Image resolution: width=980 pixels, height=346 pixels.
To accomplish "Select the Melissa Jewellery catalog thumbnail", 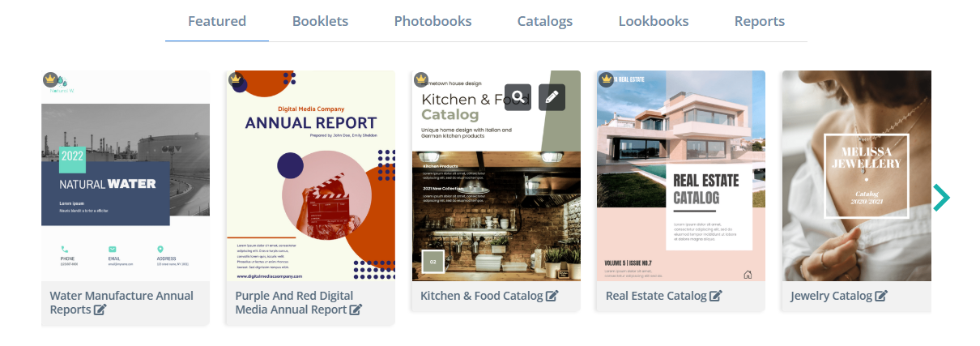I will pos(856,176).
